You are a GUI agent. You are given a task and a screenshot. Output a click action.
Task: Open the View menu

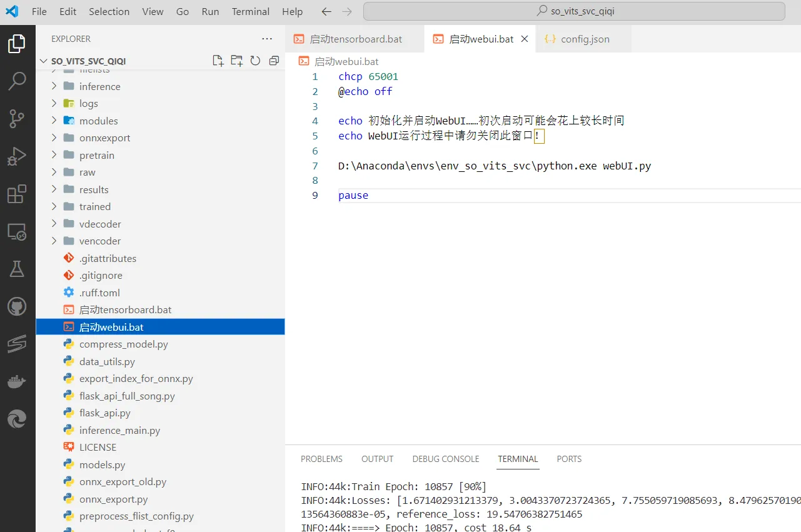153,11
